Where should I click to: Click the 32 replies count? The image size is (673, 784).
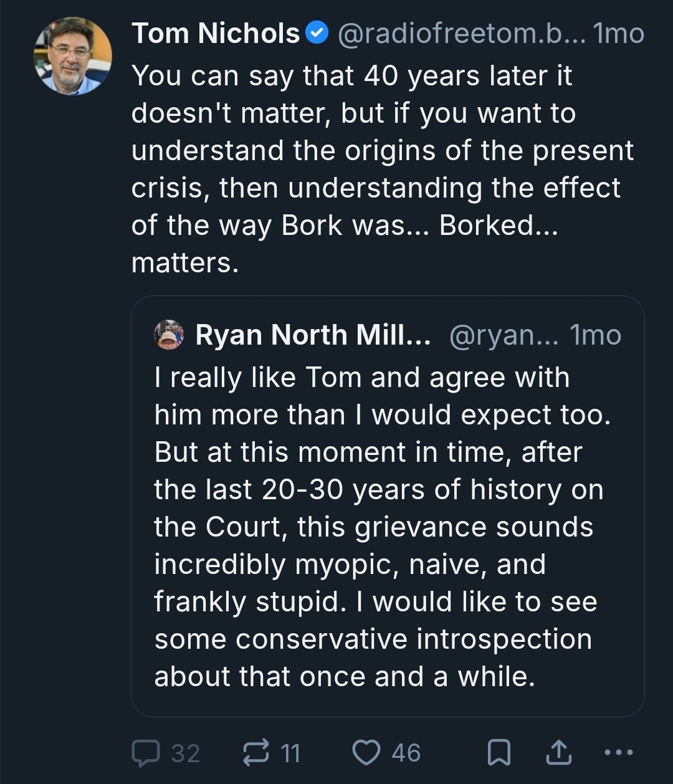click(x=185, y=753)
